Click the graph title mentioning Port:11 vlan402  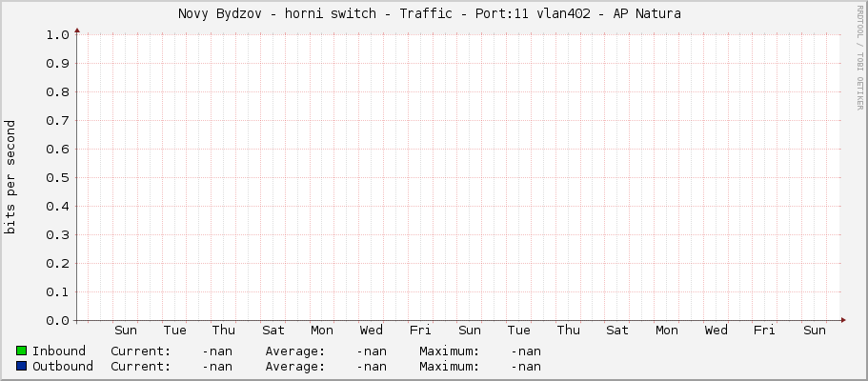click(430, 14)
